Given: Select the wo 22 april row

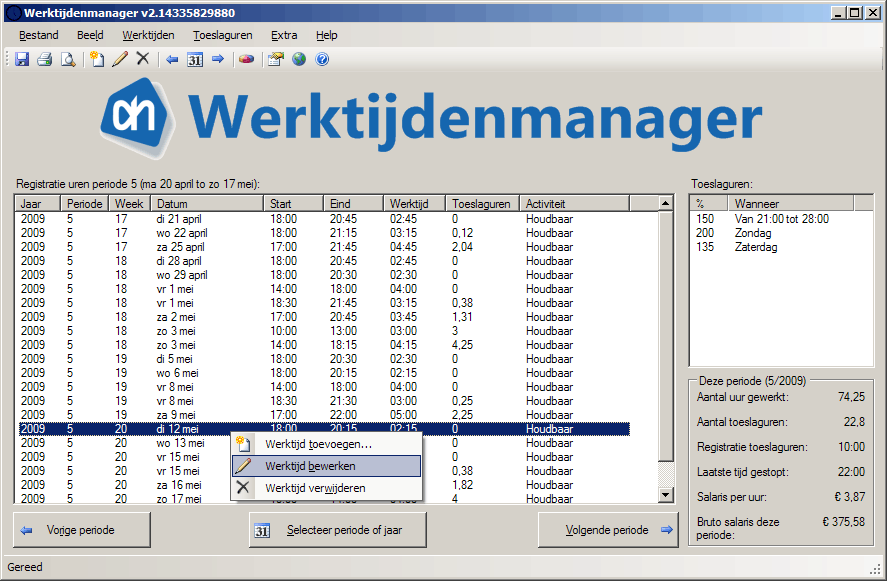Looking at the screenshot, I should pyautogui.click(x=324, y=233).
